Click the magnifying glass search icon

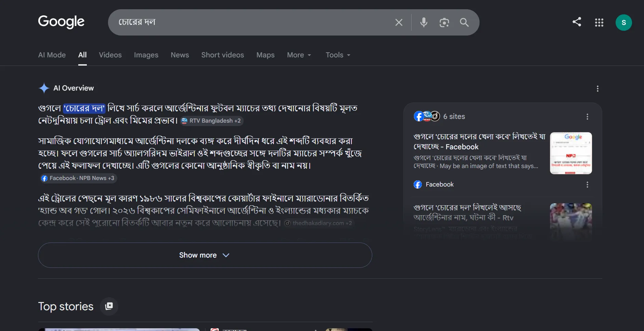tap(464, 23)
